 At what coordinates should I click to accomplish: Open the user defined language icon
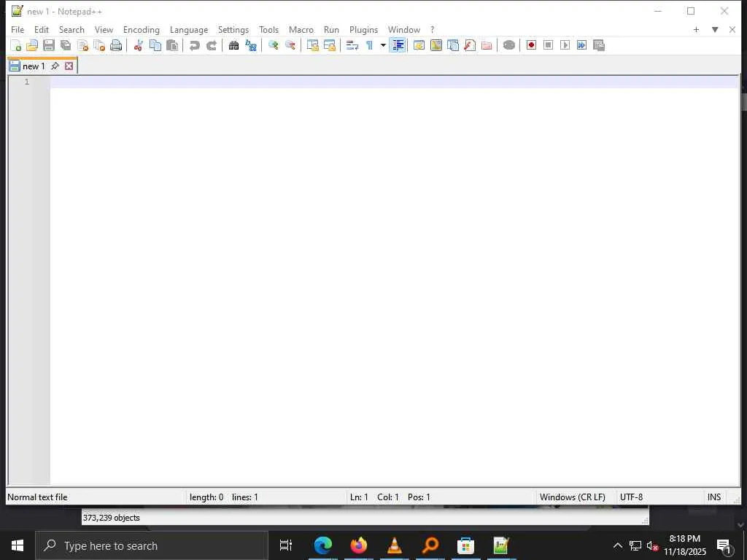coord(419,45)
